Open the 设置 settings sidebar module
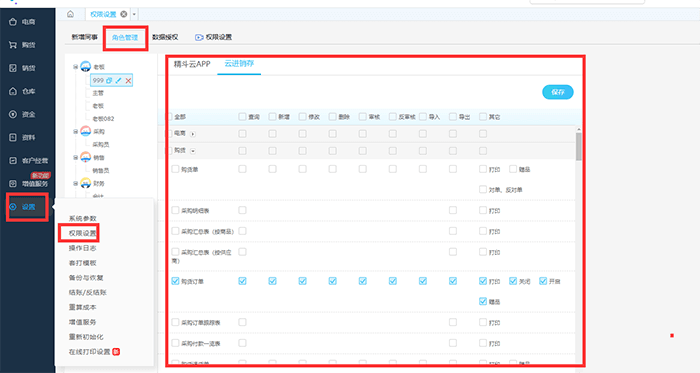700x373 pixels. click(x=23, y=207)
